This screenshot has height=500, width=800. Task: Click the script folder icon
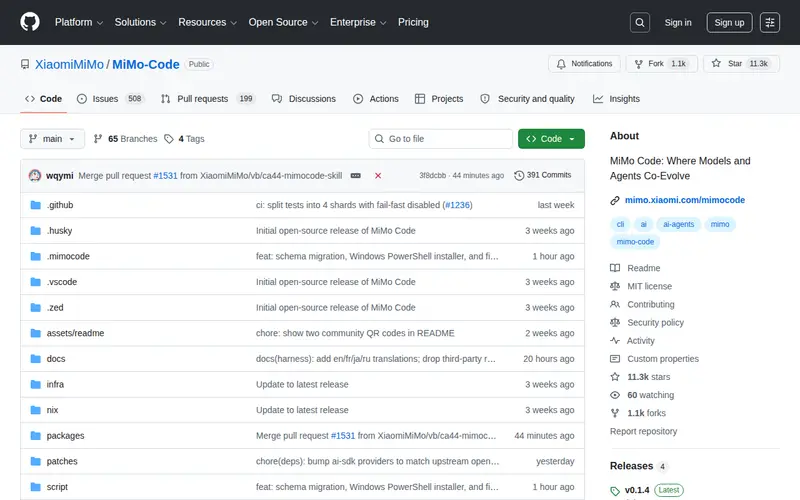tap(35, 487)
